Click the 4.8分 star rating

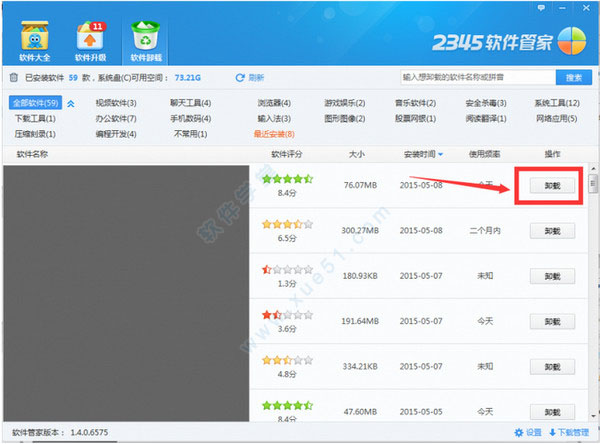pos(287,360)
